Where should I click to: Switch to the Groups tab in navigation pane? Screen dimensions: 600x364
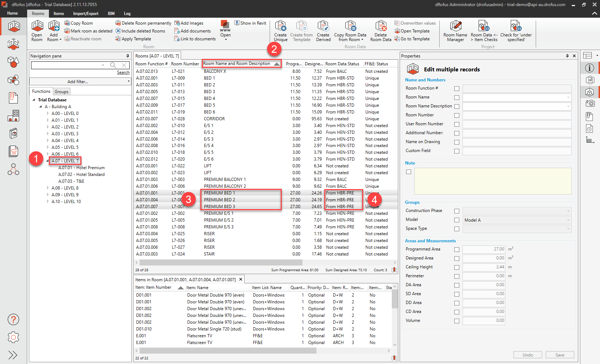click(61, 91)
